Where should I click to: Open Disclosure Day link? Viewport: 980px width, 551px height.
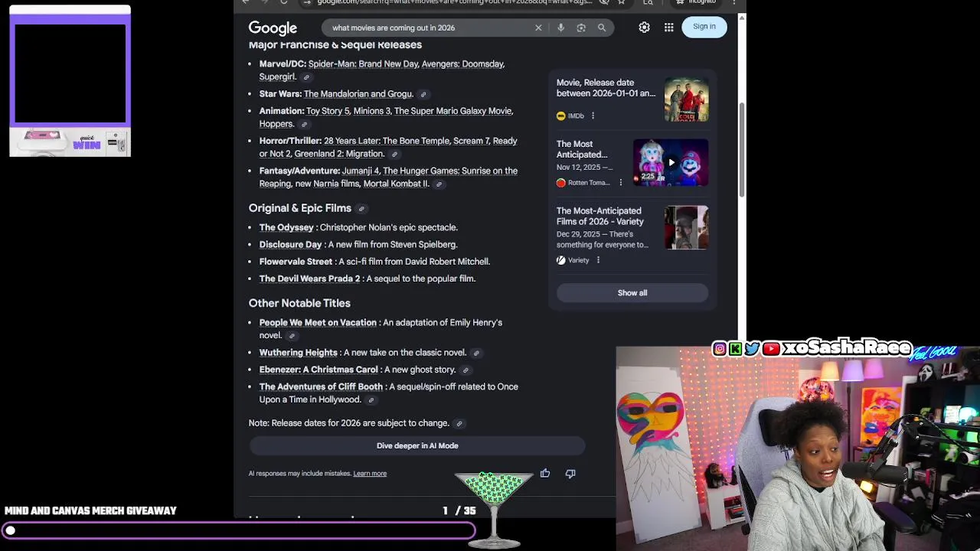[290, 245]
